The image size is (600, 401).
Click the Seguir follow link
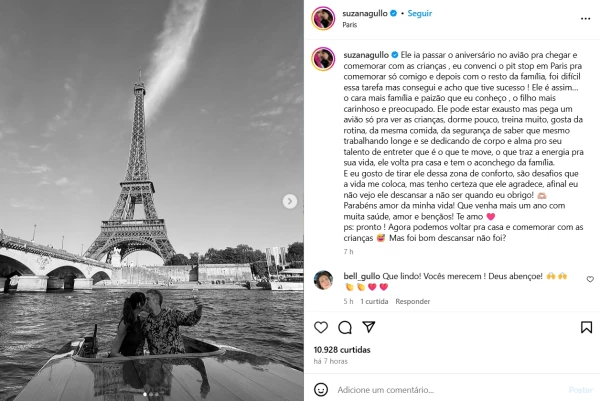[x=419, y=13]
